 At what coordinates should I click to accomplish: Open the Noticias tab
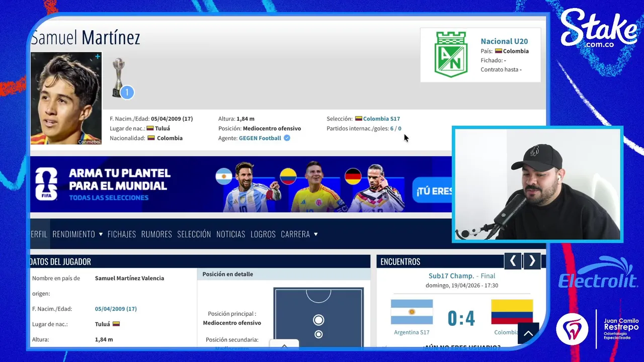point(231,234)
